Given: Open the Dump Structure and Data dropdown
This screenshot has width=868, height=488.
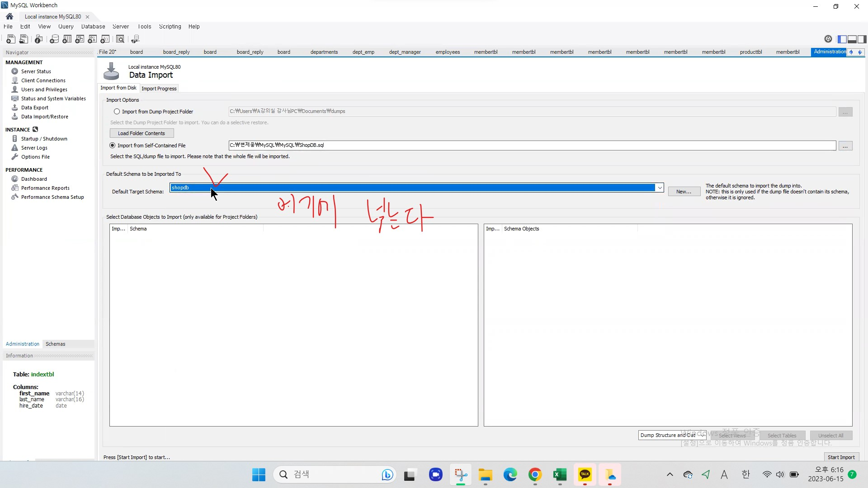Looking at the screenshot, I should coord(672,435).
